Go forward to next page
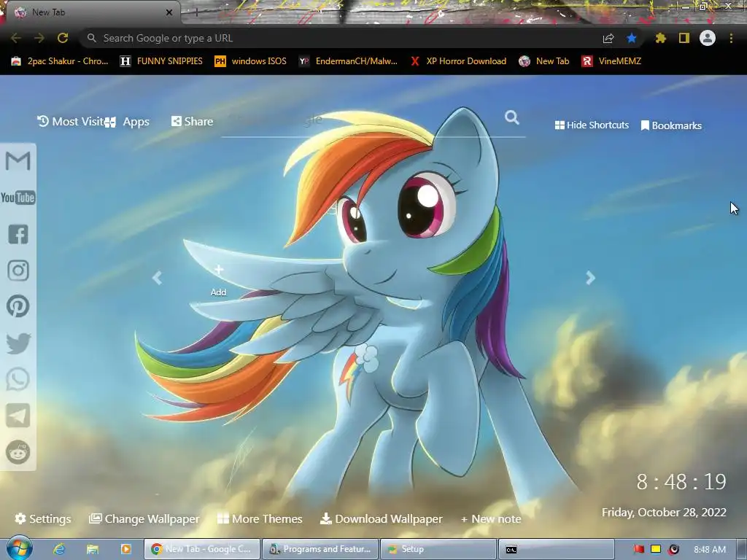 [x=39, y=38]
